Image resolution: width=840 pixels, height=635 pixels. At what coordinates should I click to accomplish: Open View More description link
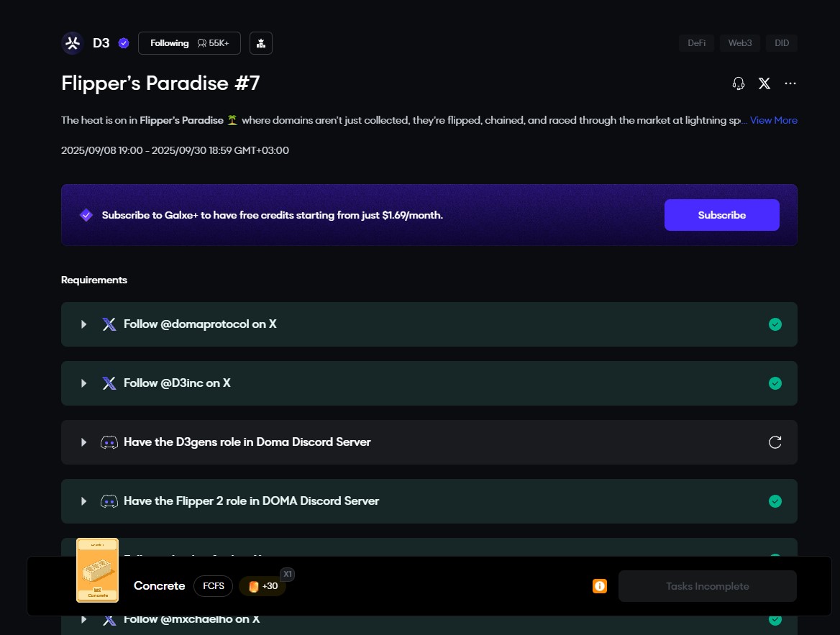pyautogui.click(x=773, y=120)
